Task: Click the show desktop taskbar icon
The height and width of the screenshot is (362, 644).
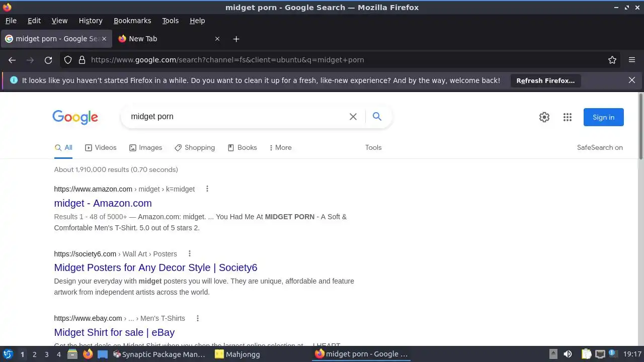Action: [x=103, y=354]
